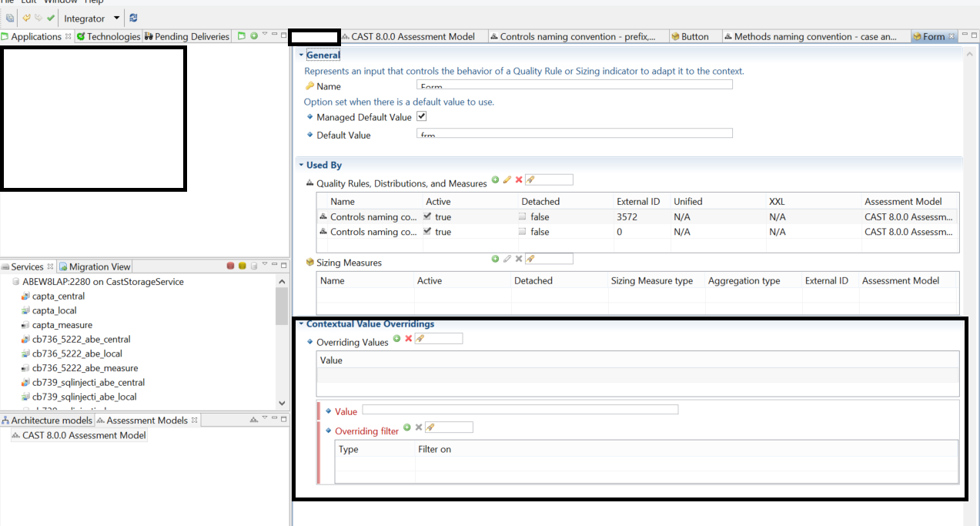Click green plus icon in Applications panel toolbar
The width and height of the screenshot is (980, 526).
pos(253,35)
